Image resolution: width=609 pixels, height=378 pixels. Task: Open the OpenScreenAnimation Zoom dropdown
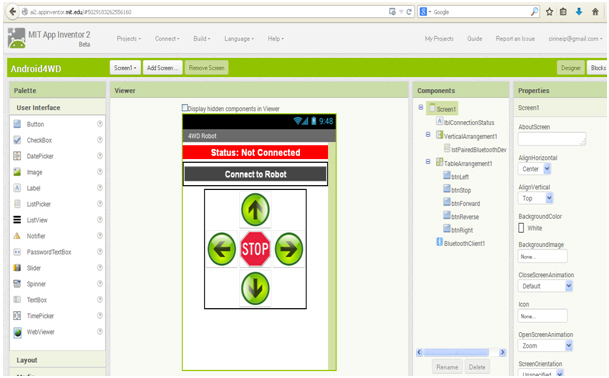(x=545, y=346)
